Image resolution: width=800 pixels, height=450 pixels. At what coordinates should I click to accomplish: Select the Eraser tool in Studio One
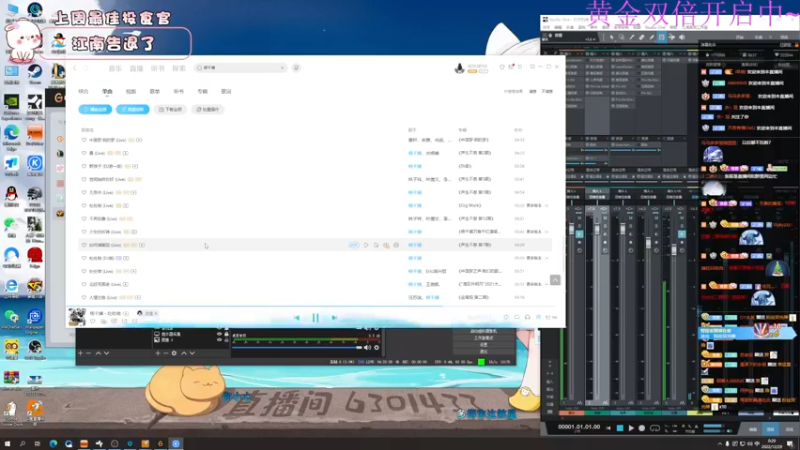coord(641,37)
